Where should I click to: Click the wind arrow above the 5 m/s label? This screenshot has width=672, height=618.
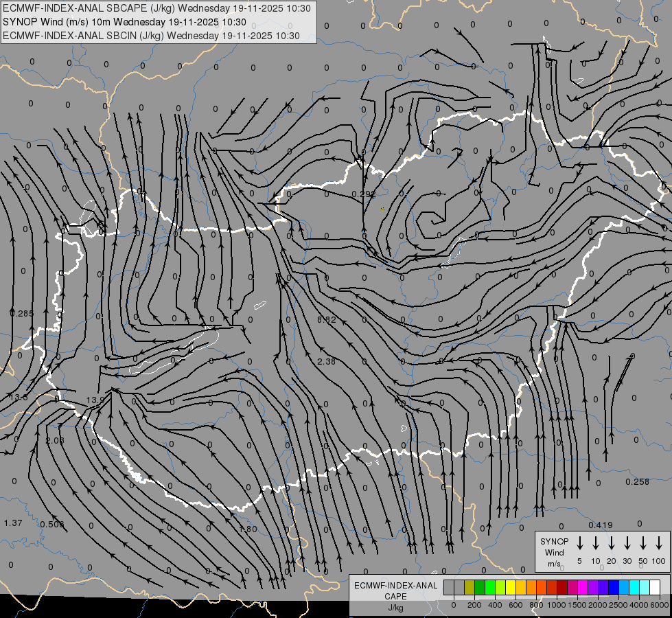coord(579,543)
